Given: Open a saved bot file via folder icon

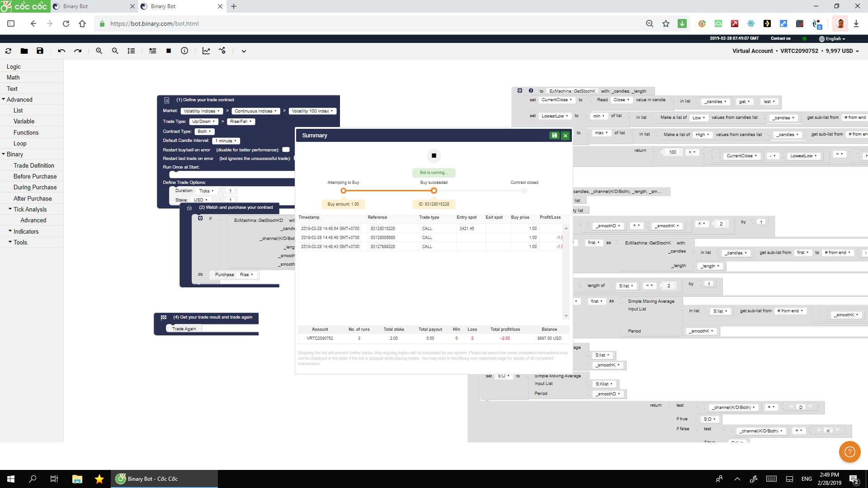Looking at the screenshot, I should tap(24, 51).
